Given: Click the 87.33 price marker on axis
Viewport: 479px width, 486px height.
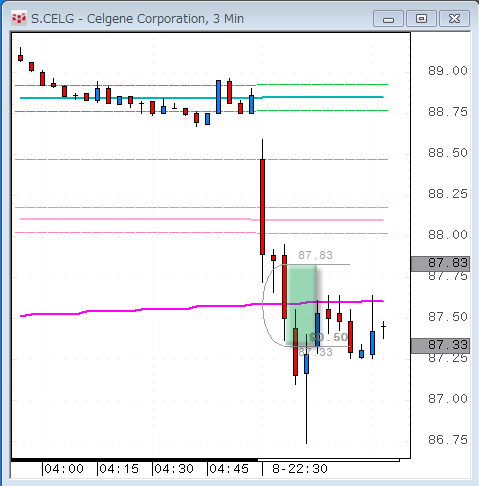Looking at the screenshot, I should tap(440, 345).
